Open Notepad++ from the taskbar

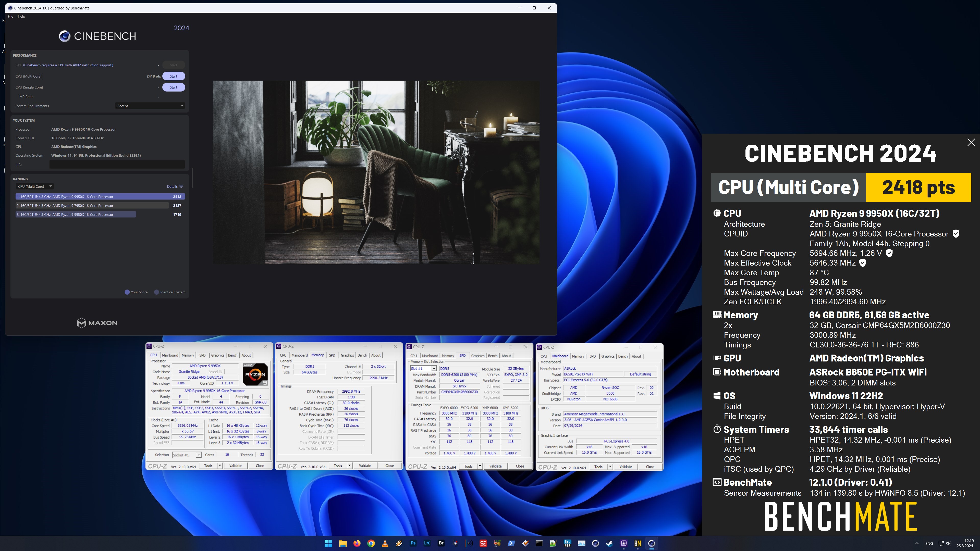(x=554, y=543)
